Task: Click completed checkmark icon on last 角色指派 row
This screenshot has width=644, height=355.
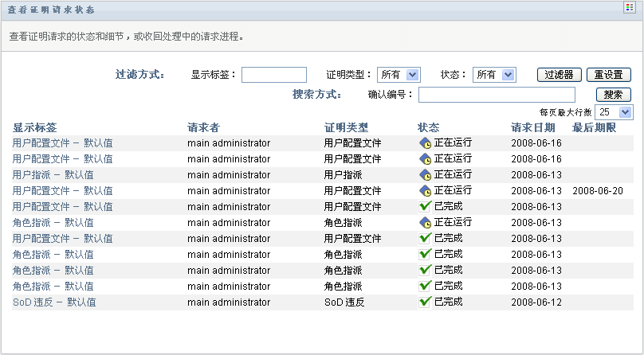Action: 426,287
